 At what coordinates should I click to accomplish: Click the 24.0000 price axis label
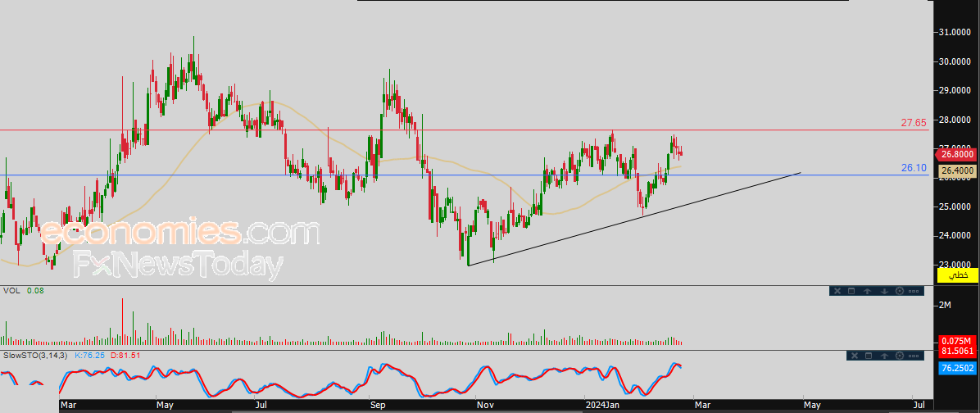tap(955, 235)
